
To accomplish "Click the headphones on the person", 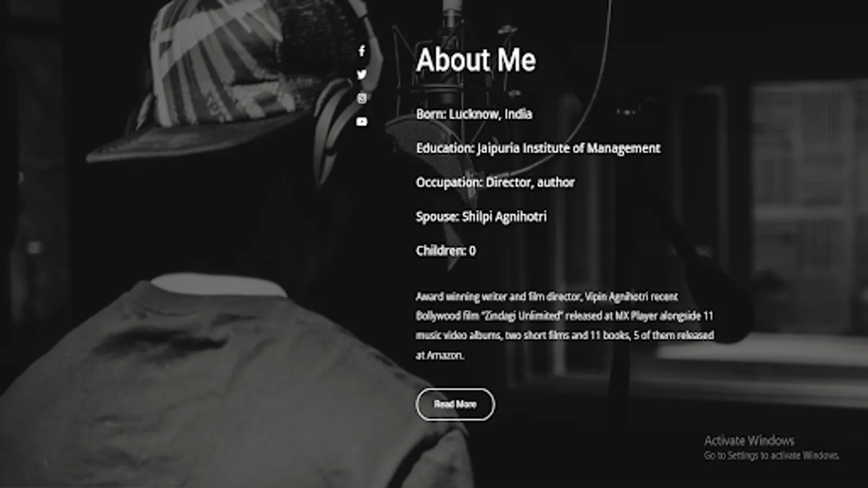I will [337, 119].
